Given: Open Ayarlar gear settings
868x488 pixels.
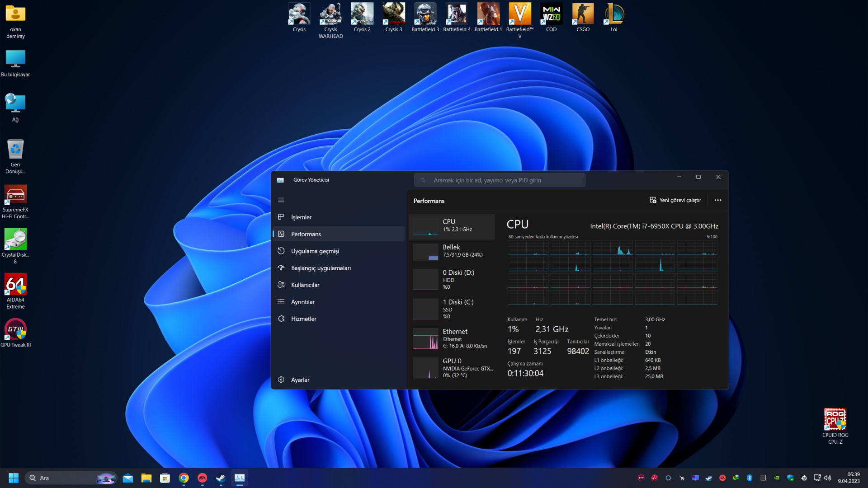Looking at the screenshot, I should pos(281,380).
